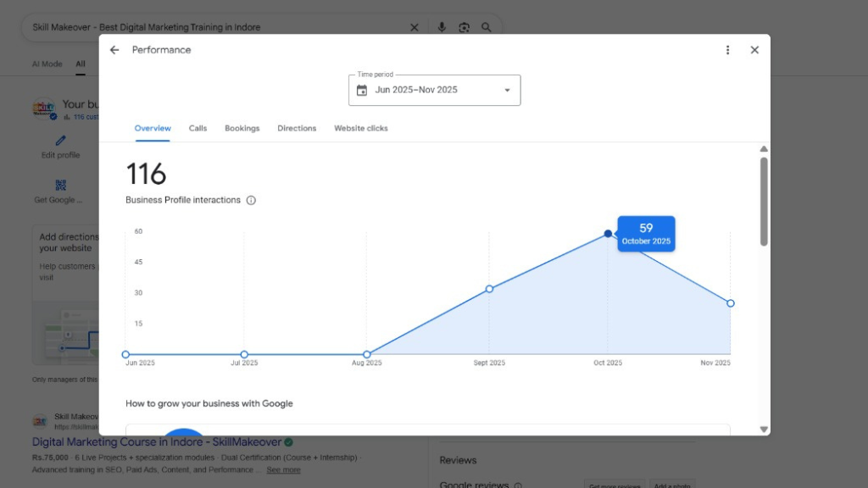Close the Performance dialog
868x488 pixels.
(754, 50)
